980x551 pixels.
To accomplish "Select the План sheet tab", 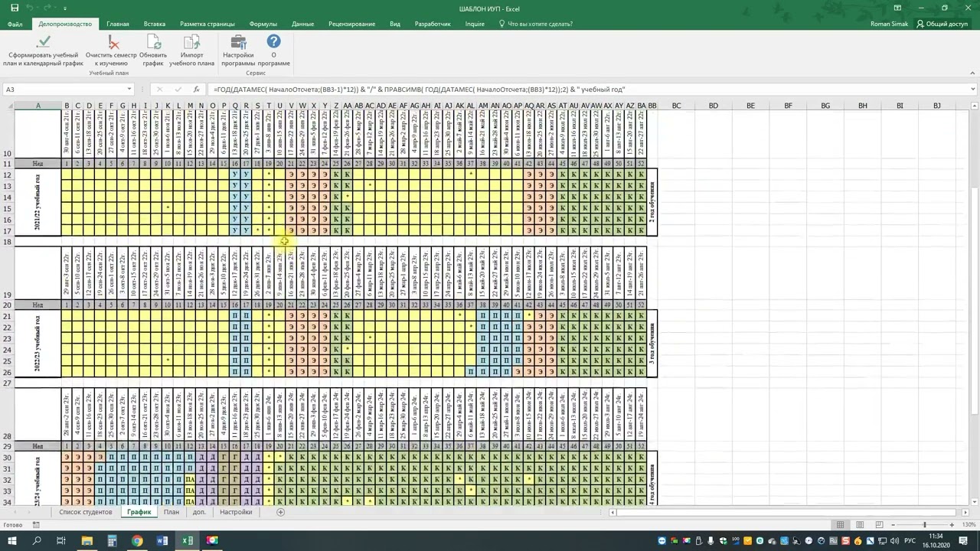I will click(x=171, y=512).
